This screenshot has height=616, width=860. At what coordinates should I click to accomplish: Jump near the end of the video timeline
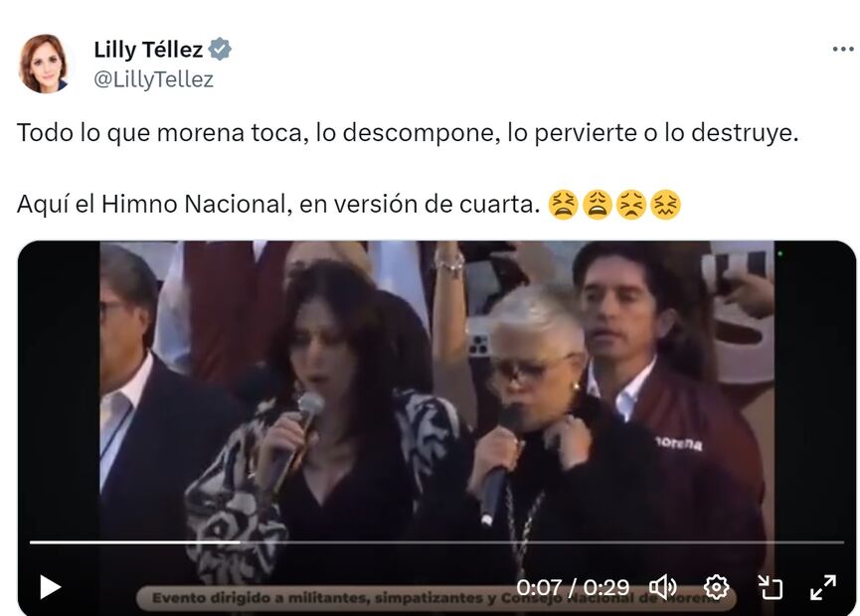[822, 542]
